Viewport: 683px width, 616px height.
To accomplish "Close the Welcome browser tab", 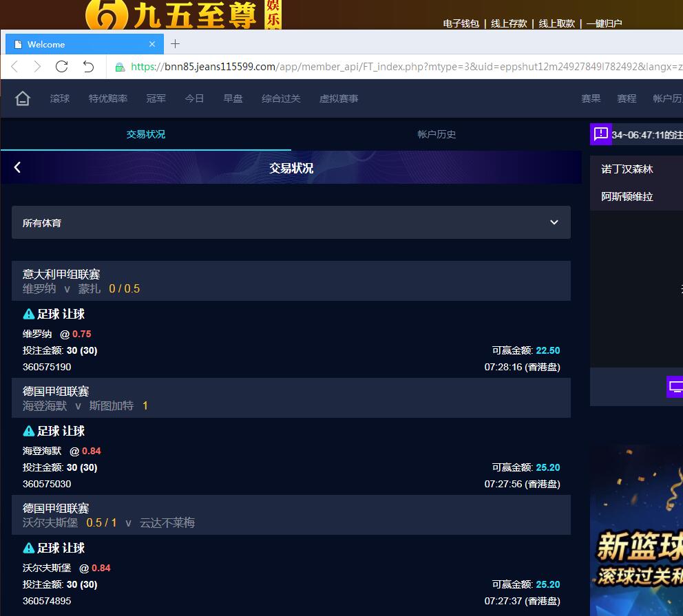I will (x=152, y=44).
